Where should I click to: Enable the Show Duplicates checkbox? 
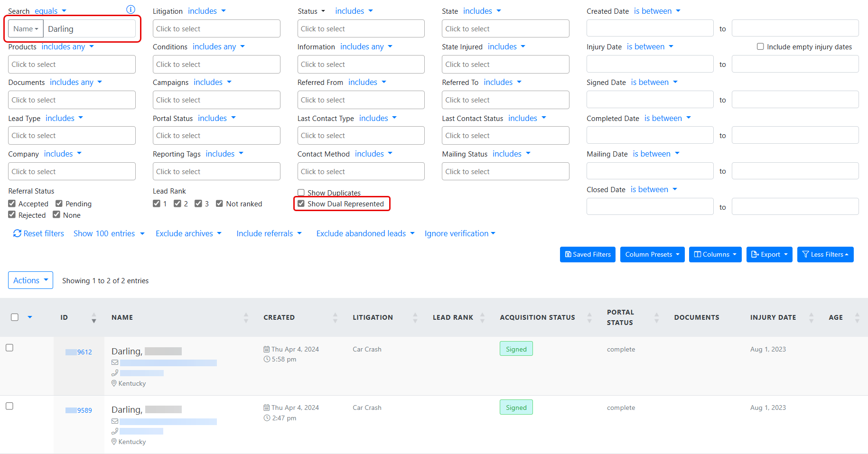[301, 193]
